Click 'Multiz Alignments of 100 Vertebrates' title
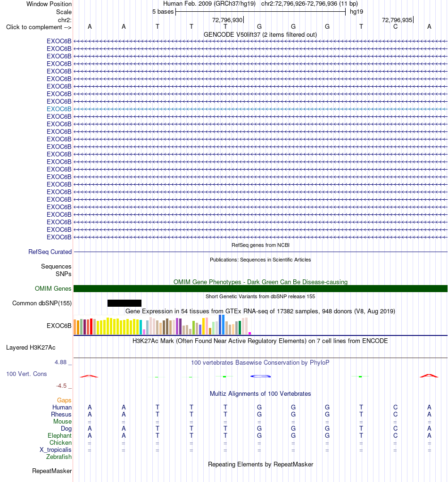This screenshot has height=482, width=448. 260,394
